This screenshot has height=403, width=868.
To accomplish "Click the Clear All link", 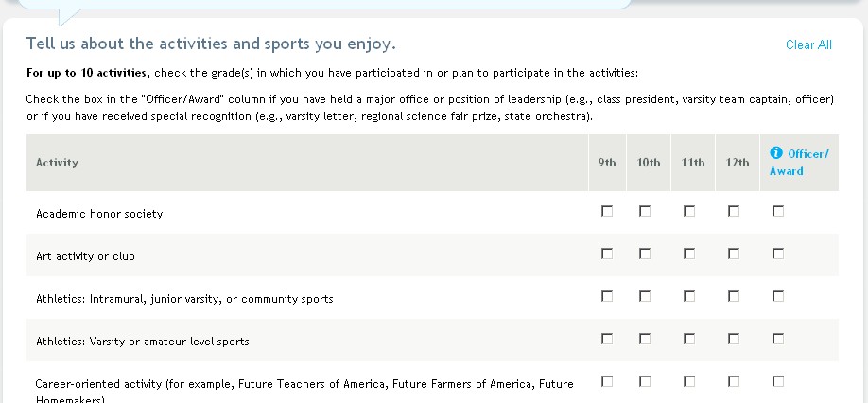I will [808, 44].
